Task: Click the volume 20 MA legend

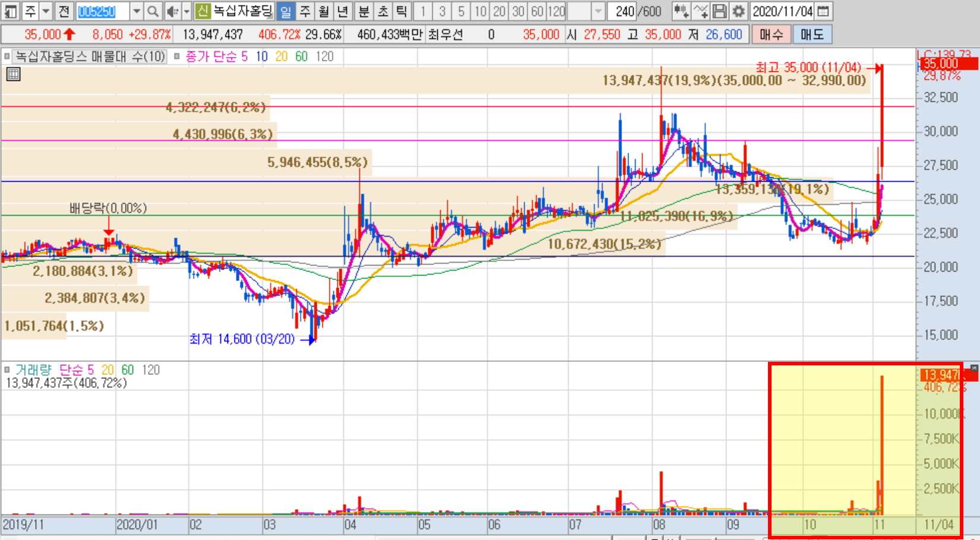Action: pyautogui.click(x=108, y=370)
